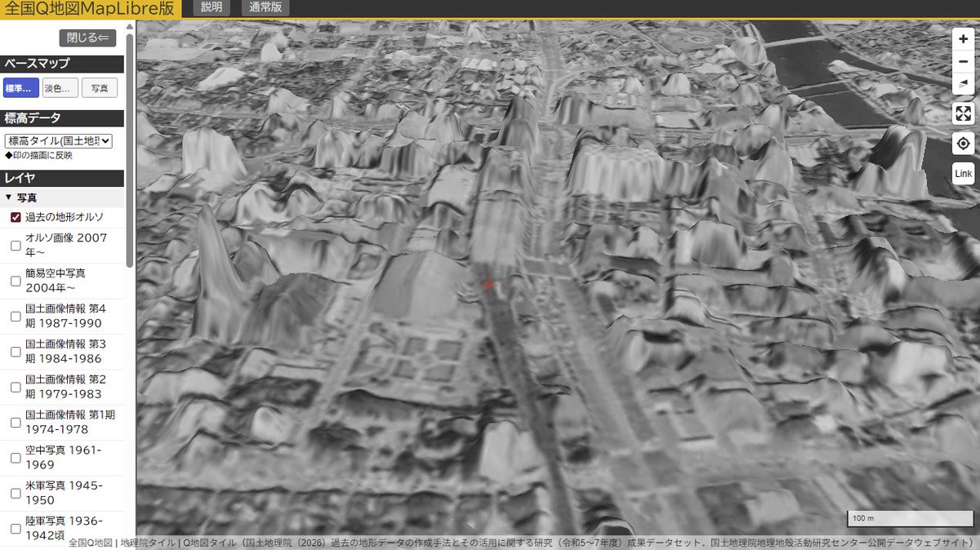
Task: Select the 淡色 basemap
Action: coord(60,88)
